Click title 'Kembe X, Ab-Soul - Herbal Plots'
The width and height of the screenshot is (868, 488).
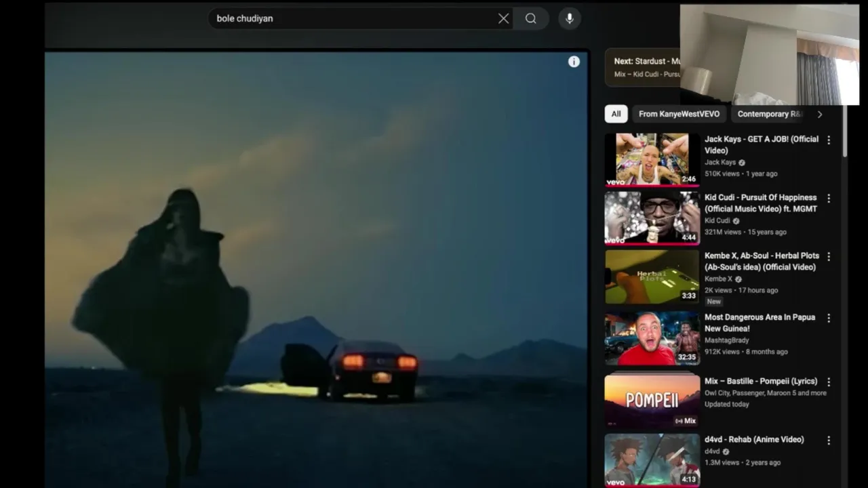[762, 262]
